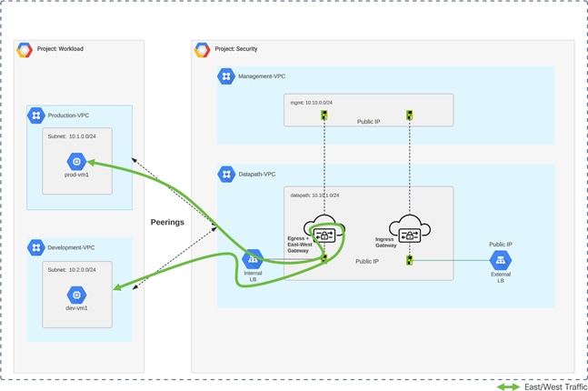Click the External LB load balancer icon

[x=500, y=260]
